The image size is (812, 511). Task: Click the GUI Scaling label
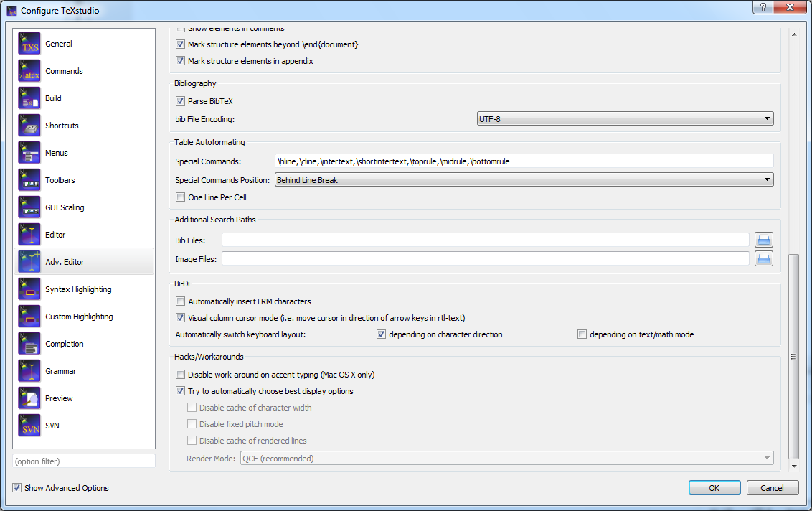click(65, 207)
